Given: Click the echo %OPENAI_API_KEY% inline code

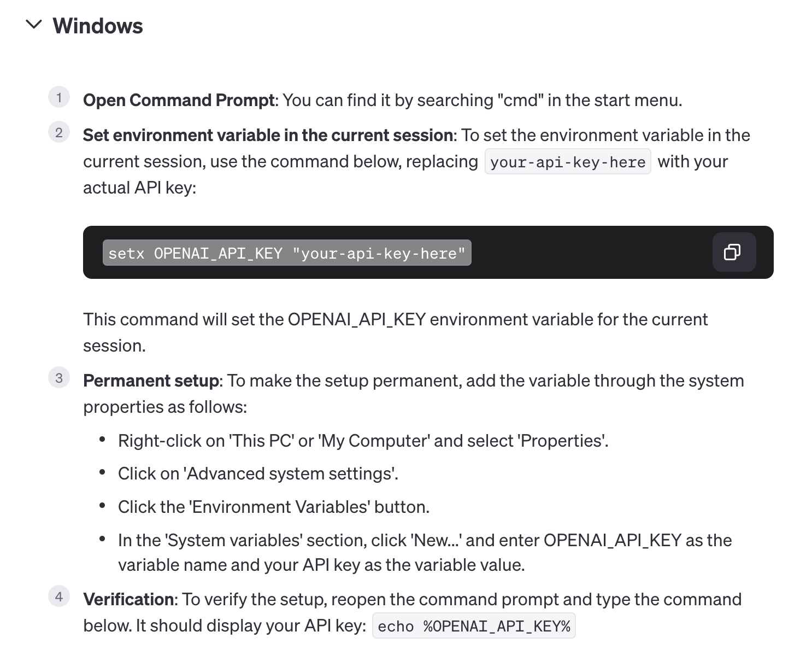Looking at the screenshot, I should (x=473, y=626).
